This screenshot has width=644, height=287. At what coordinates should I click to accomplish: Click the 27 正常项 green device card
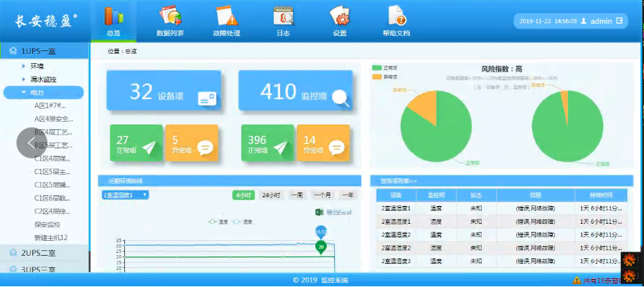[137, 143]
